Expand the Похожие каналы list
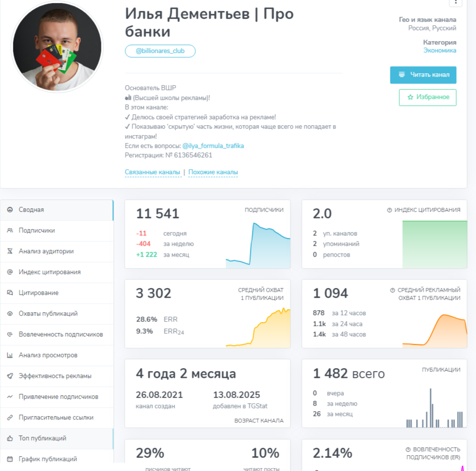 (213, 172)
